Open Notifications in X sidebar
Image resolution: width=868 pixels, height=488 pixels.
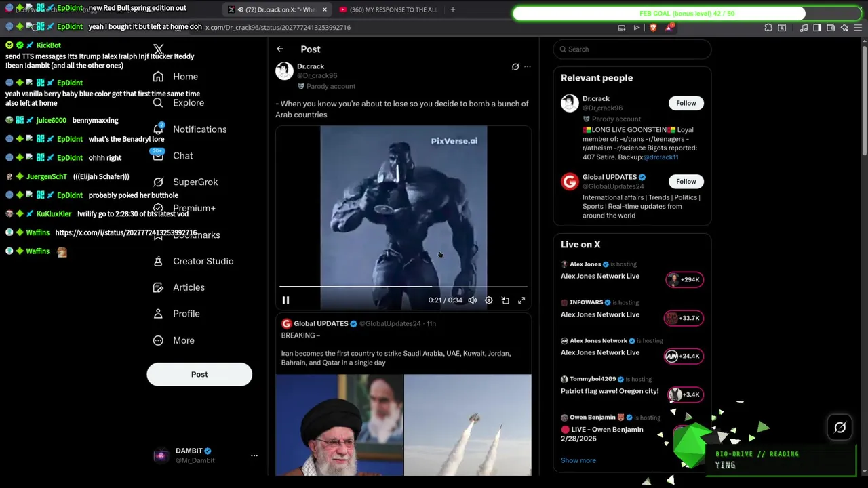[x=189, y=129]
